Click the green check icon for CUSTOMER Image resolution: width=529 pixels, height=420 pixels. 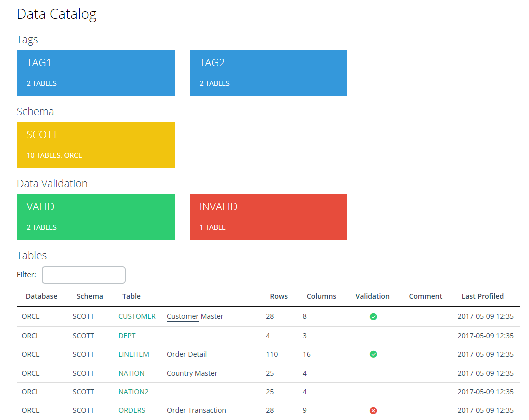(x=373, y=317)
